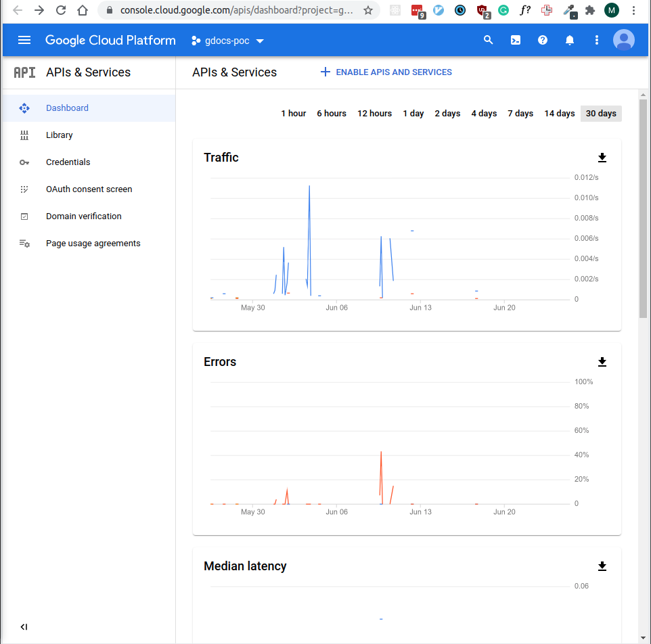This screenshot has width=651, height=644.
Task: Click the Page usage agreements icon
Action: pos(24,244)
